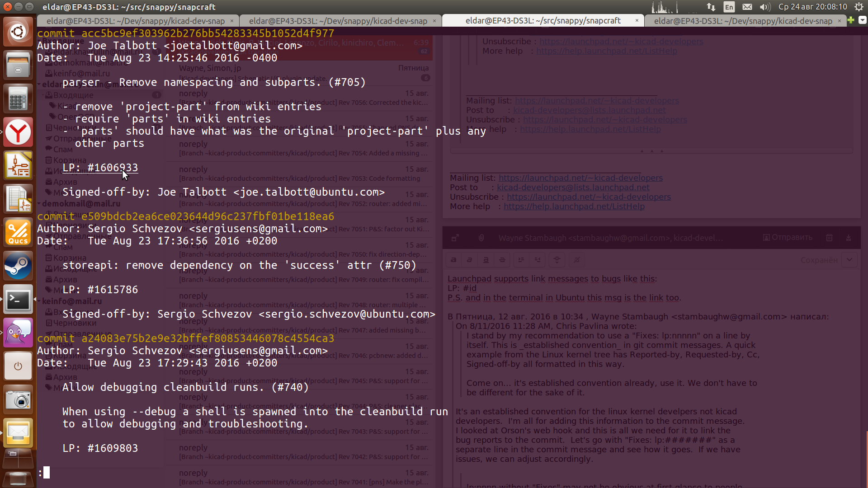Click the attach file paperclip icon

coord(481,238)
